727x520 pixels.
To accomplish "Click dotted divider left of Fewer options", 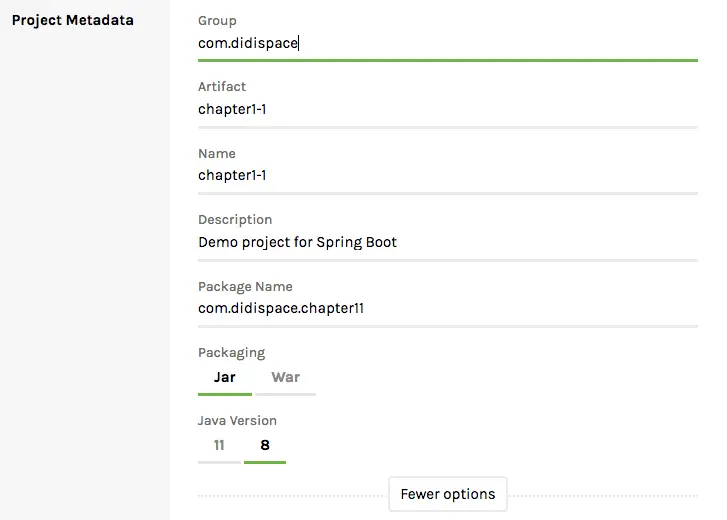I will pyautogui.click(x=292, y=495).
